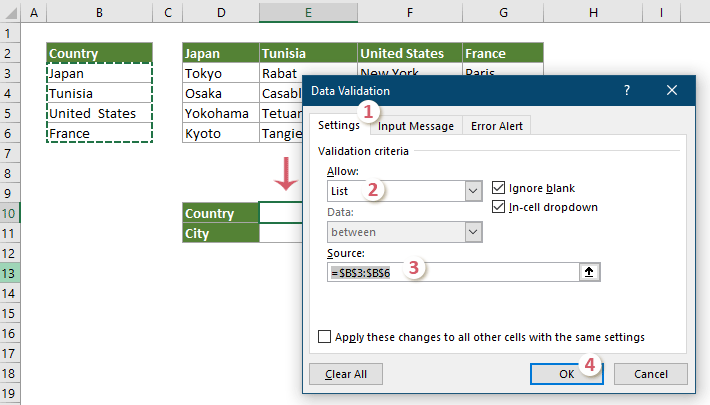This screenshot has width=710, height=405.
Task: Click the Help question mark in dialog title
Action: coord(627,90)
